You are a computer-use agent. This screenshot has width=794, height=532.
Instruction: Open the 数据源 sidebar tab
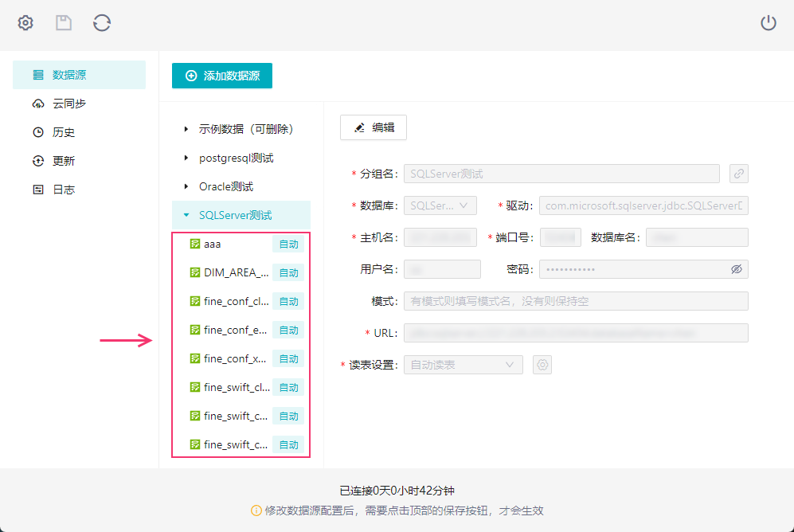[x=79, y=75]
